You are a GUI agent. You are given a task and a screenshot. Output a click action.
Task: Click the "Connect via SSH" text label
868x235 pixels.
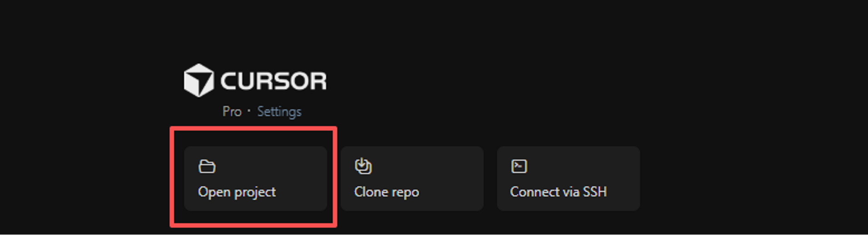tap(558, 192)
